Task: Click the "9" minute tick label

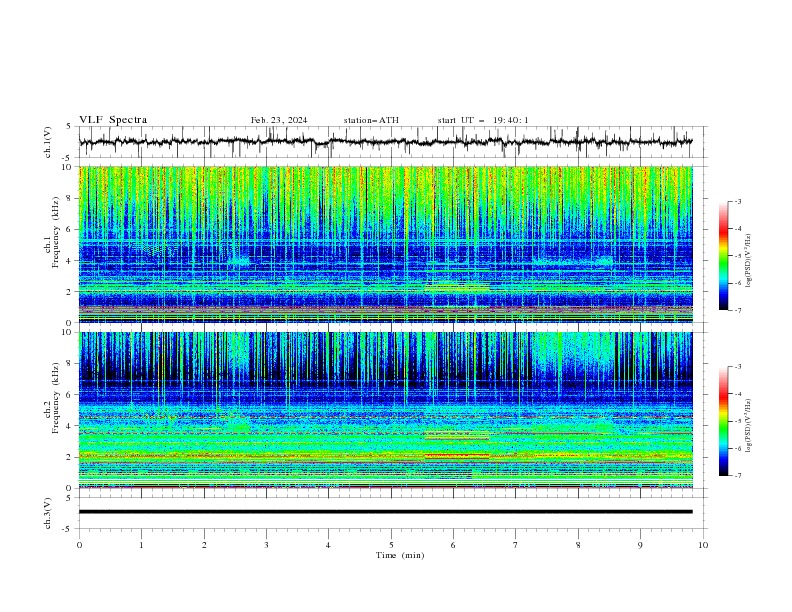Action: click(x=640, y=545)
